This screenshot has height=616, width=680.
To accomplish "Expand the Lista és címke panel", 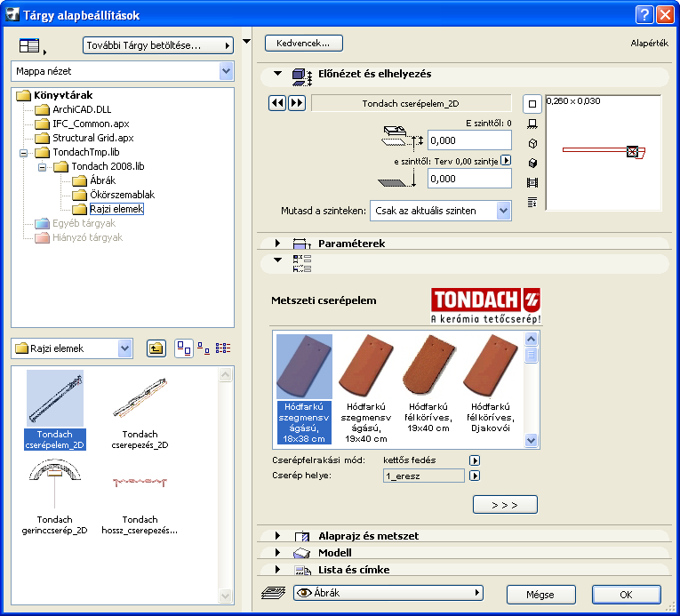I will pyautogui.click(x=277, y=570).
